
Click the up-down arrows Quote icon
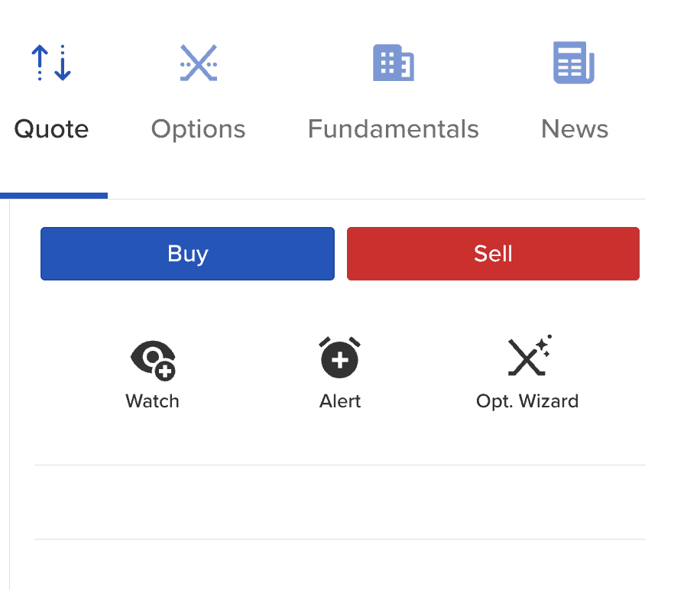(51, 63)
